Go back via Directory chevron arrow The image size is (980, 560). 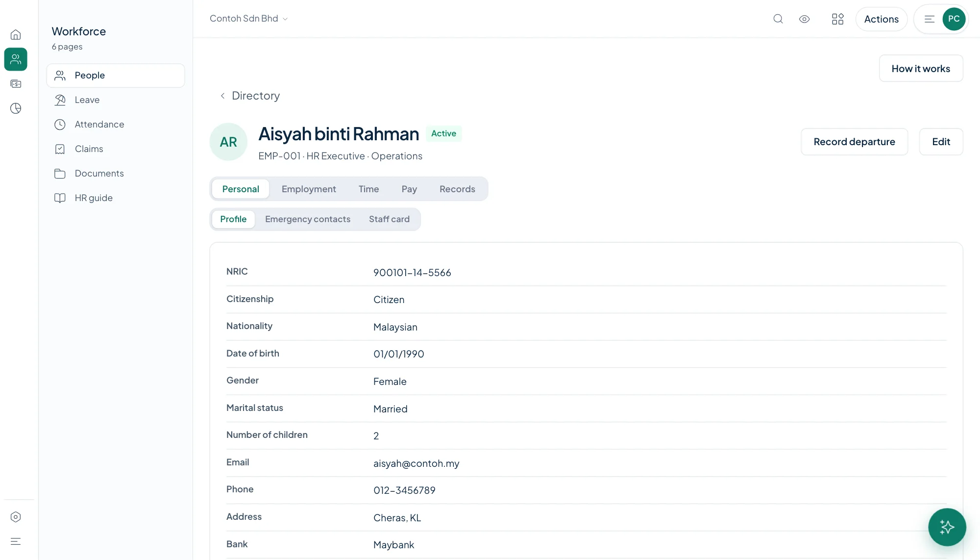point(222,96)
